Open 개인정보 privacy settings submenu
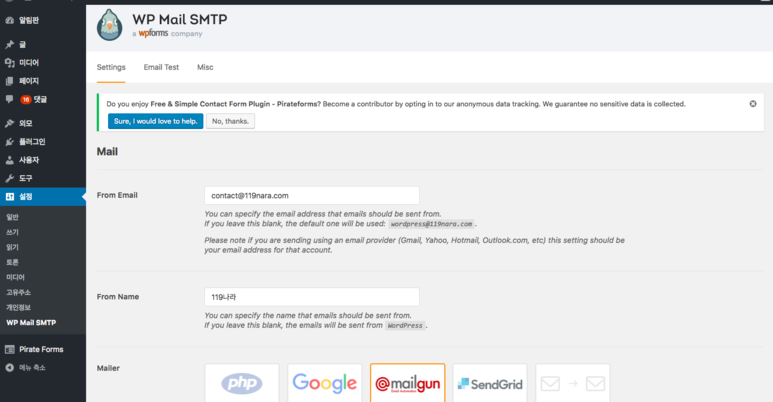773x402 pixels. coord(18,307)
